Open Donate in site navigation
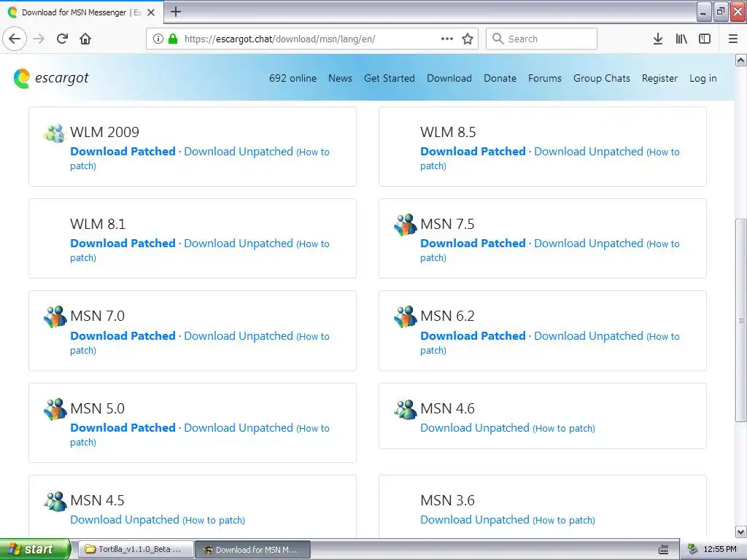 [x=500, y=78]
